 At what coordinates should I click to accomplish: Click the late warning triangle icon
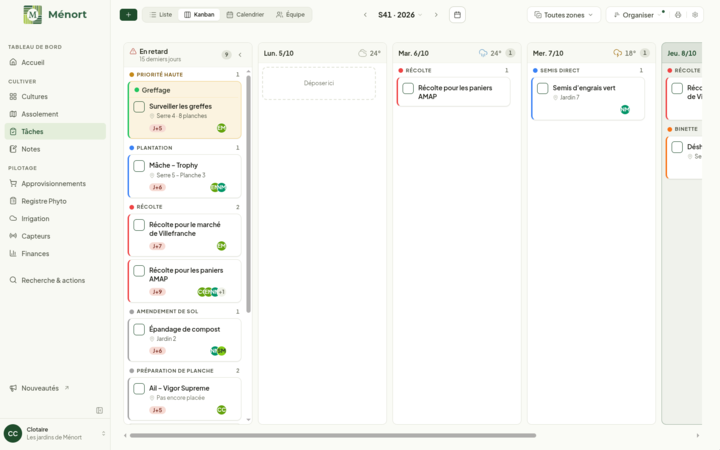(x=133, y=51)
